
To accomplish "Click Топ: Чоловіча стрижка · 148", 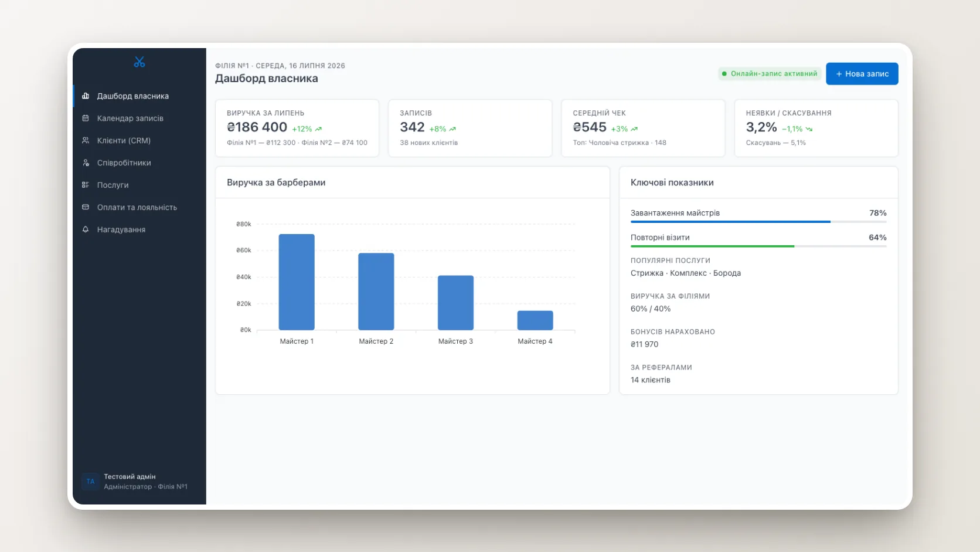I will point(620,143).
